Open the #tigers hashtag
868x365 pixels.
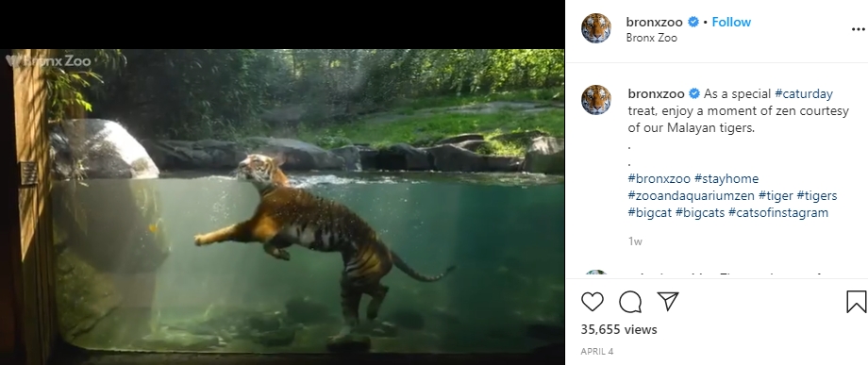(x=817, y=196)
